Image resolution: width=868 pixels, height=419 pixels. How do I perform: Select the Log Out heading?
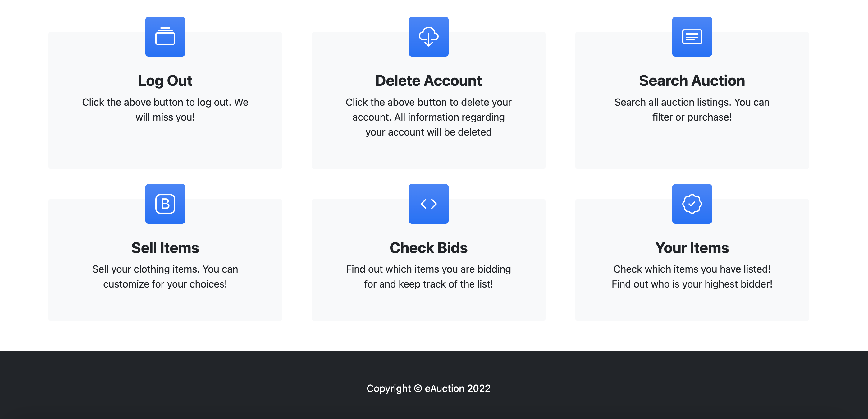(x=165, y=81)
